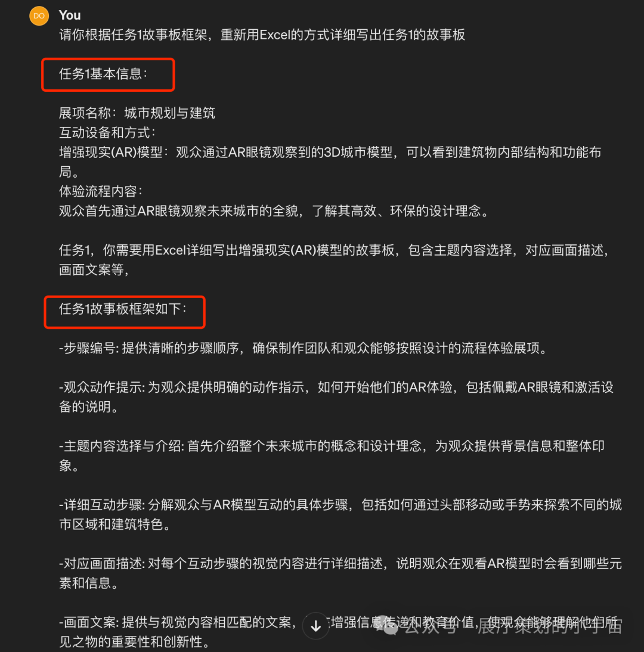Click the "You" sender name

click(70, 15)
